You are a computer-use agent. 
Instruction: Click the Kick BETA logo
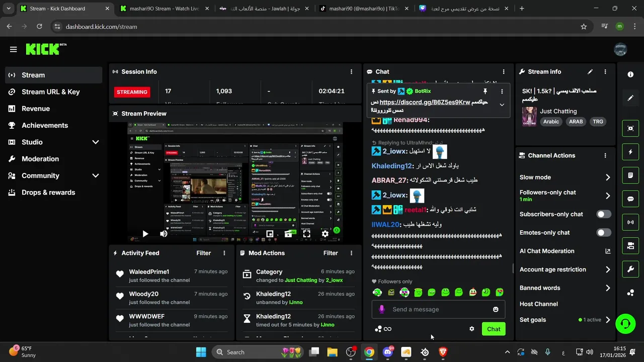(46, 49)
